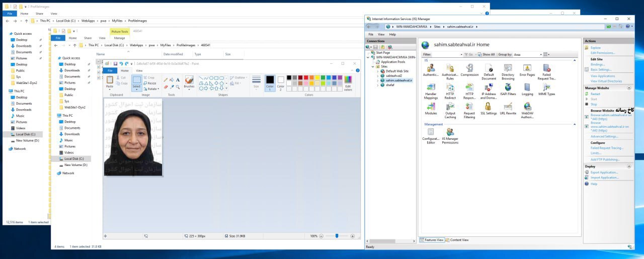The height and width of the screenshot is (259, 644).
Task: Collapse the Manage Website section
Action: tap(629, 88)
